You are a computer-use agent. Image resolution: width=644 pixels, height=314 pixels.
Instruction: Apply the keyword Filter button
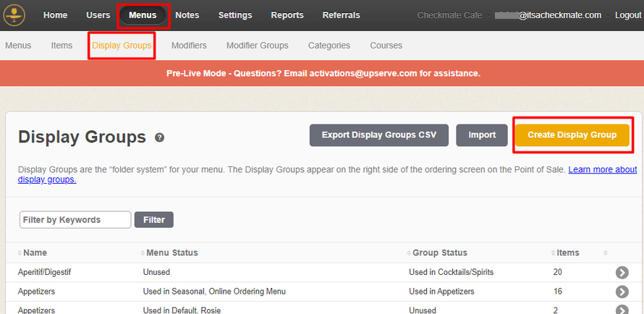click(x=154, y=220)
